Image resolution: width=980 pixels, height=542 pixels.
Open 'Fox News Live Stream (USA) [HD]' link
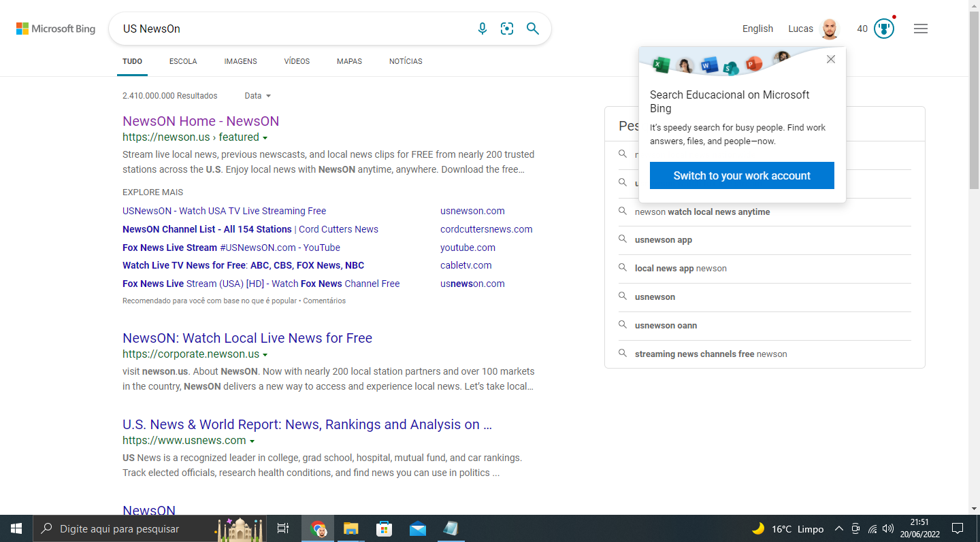261,284
